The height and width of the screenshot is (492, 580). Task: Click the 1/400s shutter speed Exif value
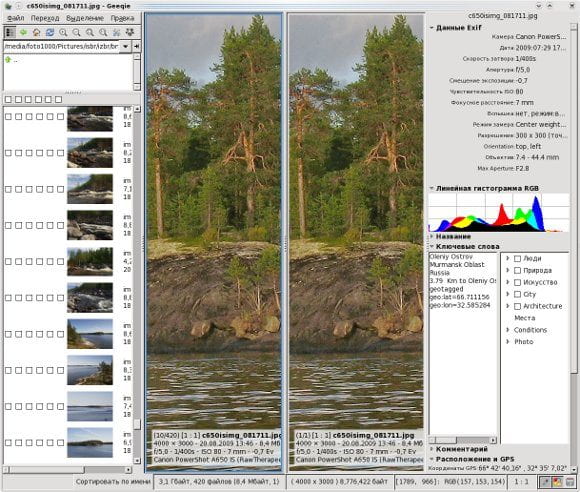(x=526, y=58)
